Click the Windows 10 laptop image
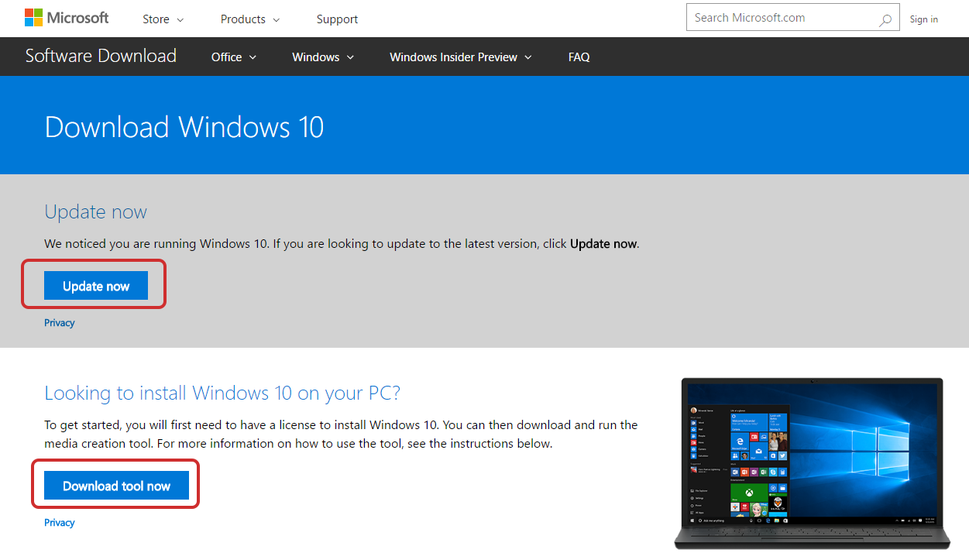 coord(813,463)
